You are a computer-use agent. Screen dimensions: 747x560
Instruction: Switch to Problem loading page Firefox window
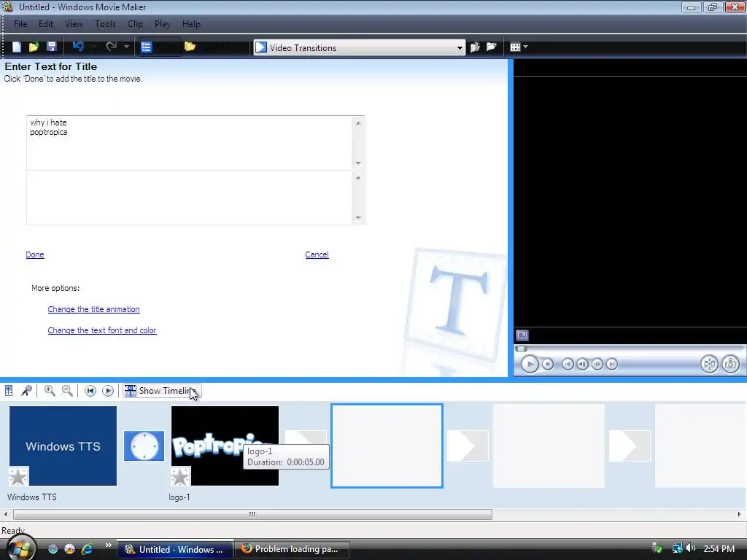coord(292,549)
